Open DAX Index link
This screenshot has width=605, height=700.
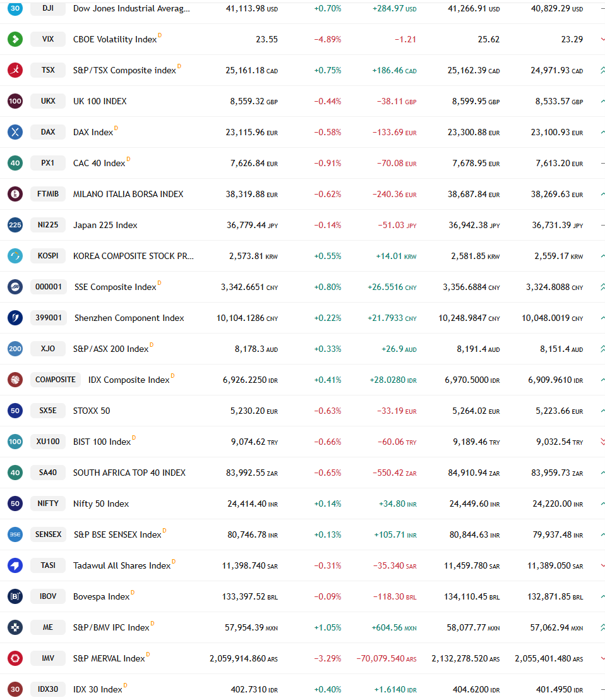tap(93, 132)
